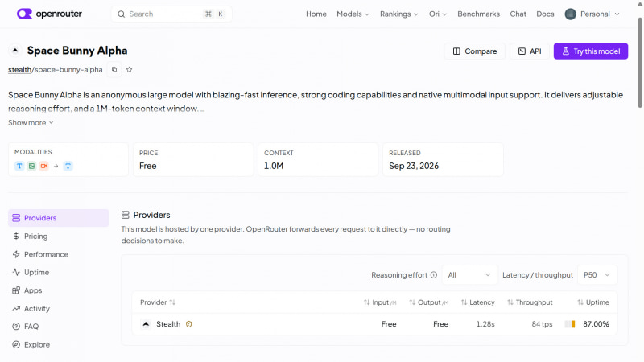The width and height of the screenshot is (644, 362).
Task: Open the stealth author link
Action: pyautogui.click(x=19, y=69)
